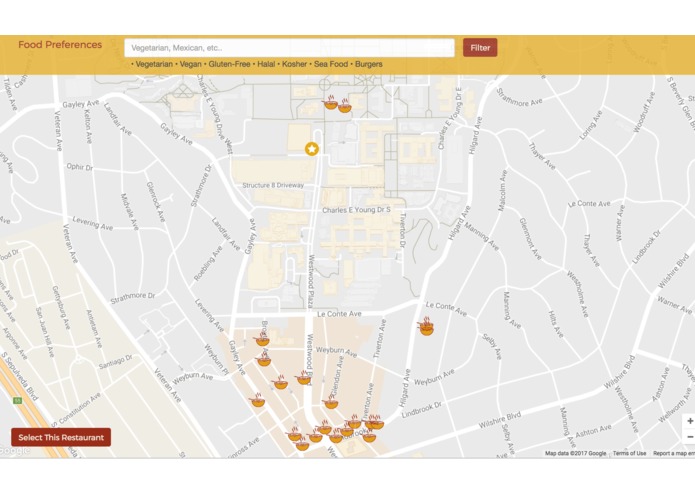Click the Map data ©2017 Google text

575,453
